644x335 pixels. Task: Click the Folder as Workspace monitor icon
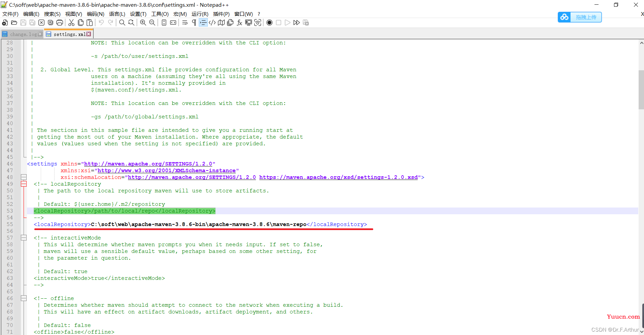pyautogui.click(x=249, y=23)
